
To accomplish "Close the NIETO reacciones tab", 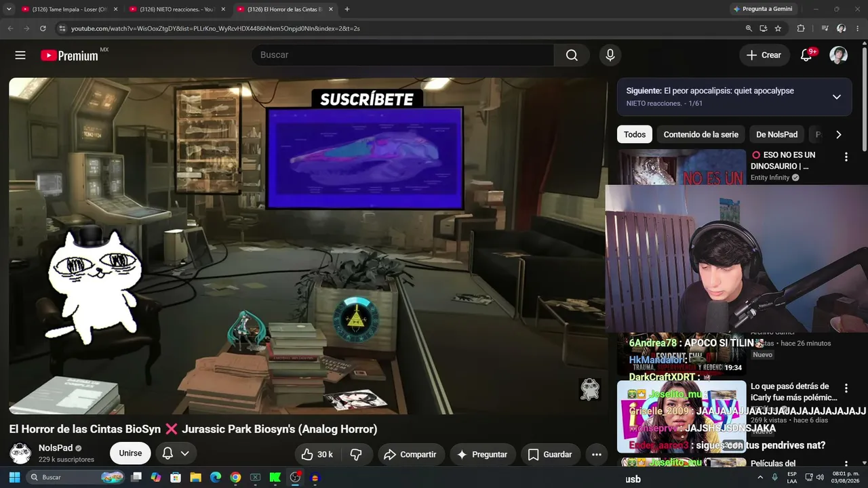I will pyautogui.click(x=222, y=9).
